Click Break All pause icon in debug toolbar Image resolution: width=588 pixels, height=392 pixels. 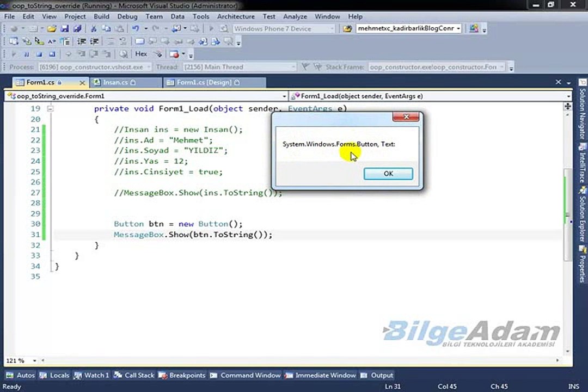(x=27, y=54)
